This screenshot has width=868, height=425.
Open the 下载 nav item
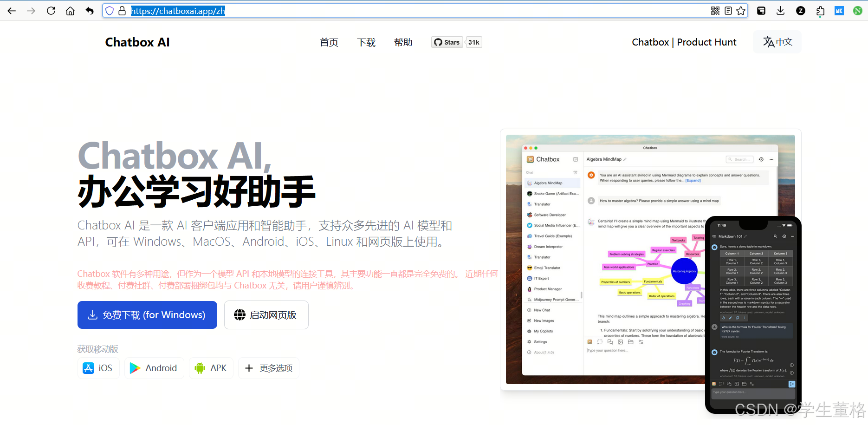(x=366, y=42)
